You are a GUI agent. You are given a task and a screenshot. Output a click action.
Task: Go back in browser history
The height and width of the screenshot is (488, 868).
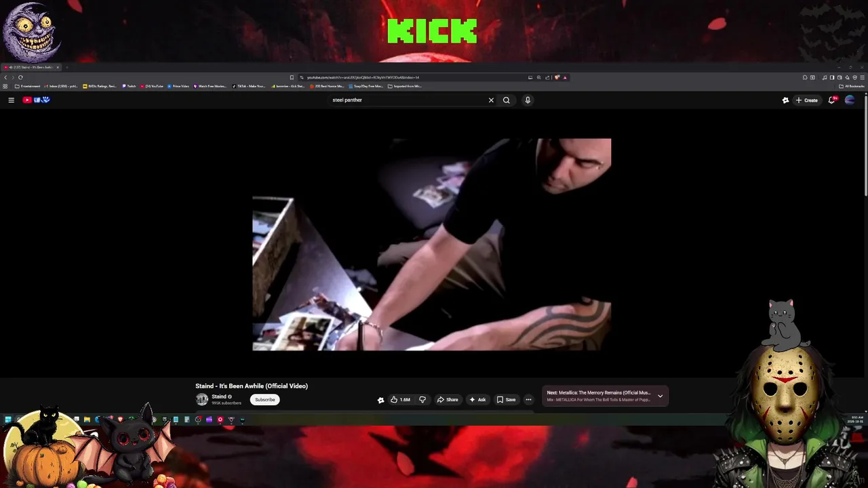[5, 77]
